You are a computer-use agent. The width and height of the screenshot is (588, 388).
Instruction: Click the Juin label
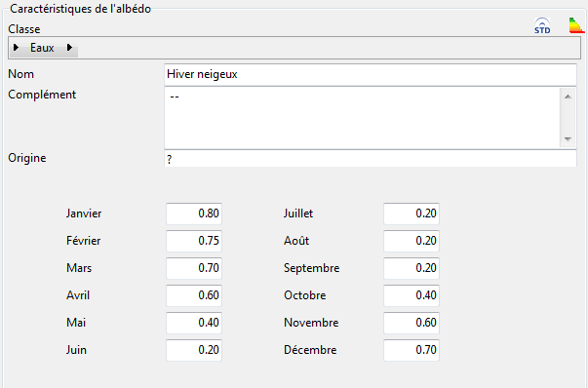point(76,350)
